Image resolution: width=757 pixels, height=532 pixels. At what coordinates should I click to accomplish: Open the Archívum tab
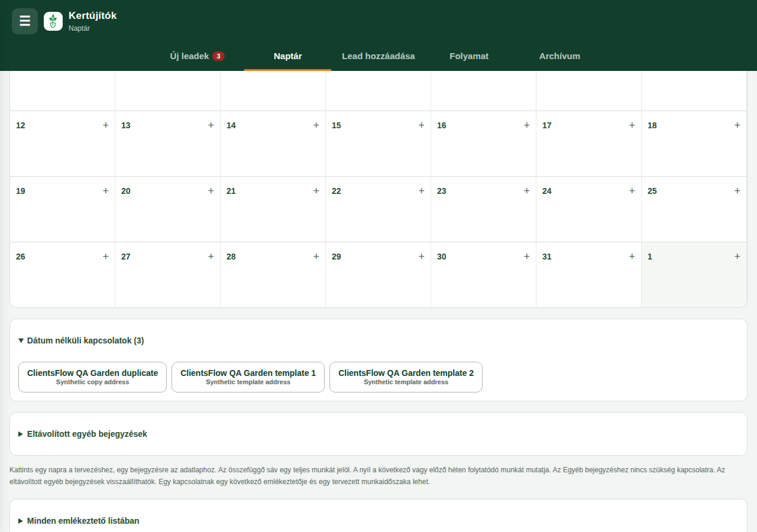click(559, 56)
